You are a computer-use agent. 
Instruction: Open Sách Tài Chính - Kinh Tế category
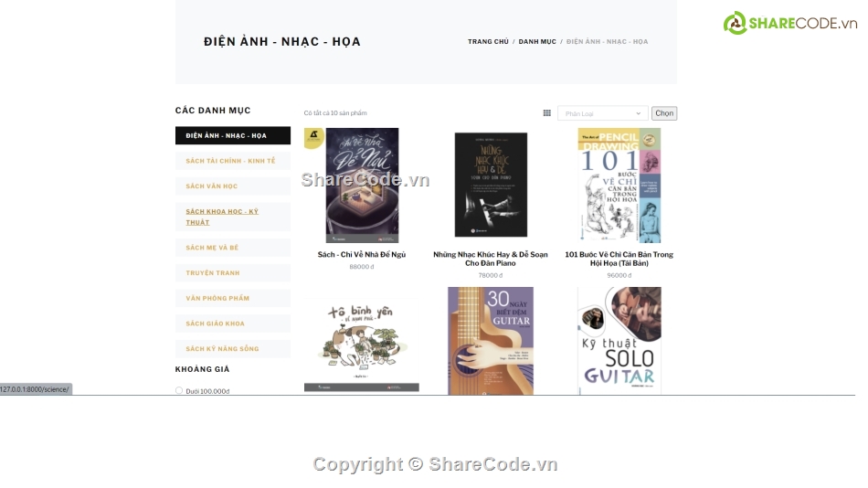point(233,161)
